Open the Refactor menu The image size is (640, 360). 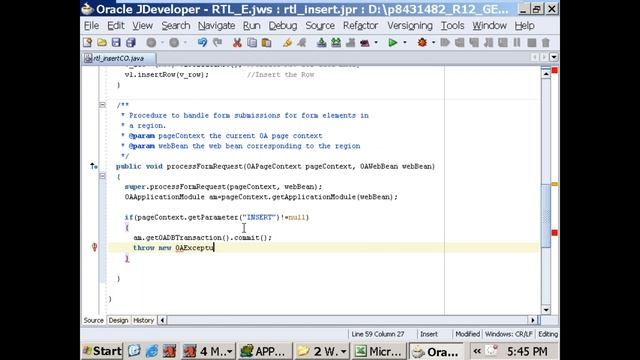[360, 26]
